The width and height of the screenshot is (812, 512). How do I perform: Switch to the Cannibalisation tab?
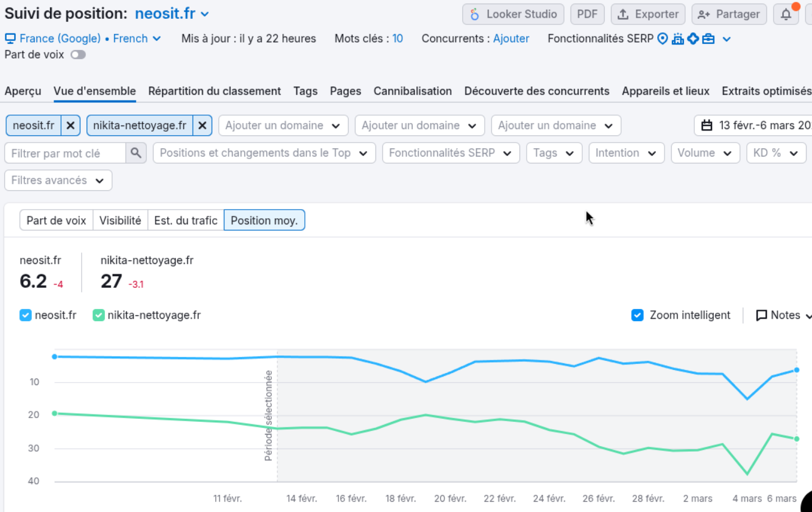[x=413, y=91]
